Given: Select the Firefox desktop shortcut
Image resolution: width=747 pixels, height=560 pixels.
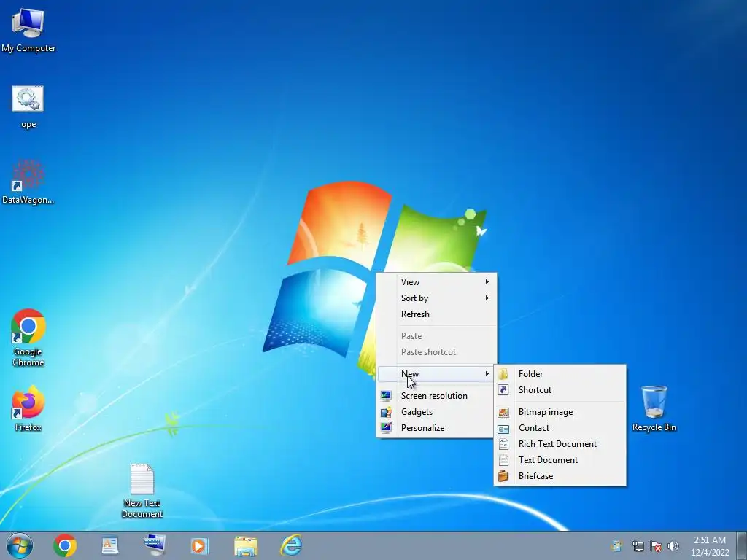Looking at the screenshot, I should 28,408.
